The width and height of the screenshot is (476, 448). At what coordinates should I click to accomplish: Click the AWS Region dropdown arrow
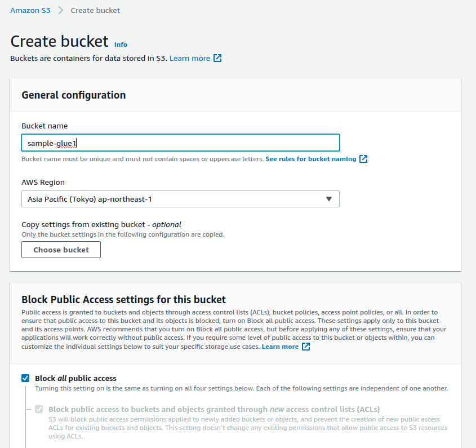[329, 199]
